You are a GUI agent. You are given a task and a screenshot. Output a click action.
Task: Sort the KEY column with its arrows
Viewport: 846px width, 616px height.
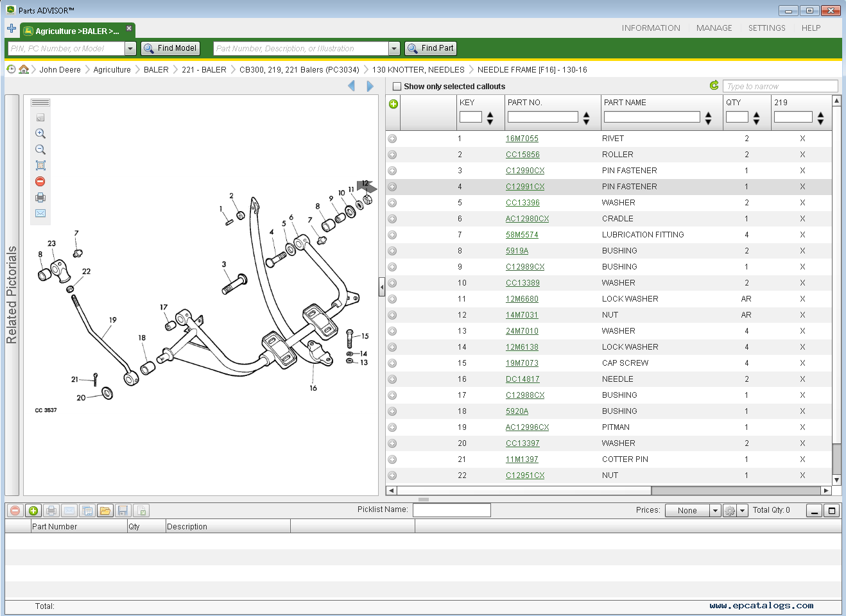pyautogui.click(x=490, y=117)
